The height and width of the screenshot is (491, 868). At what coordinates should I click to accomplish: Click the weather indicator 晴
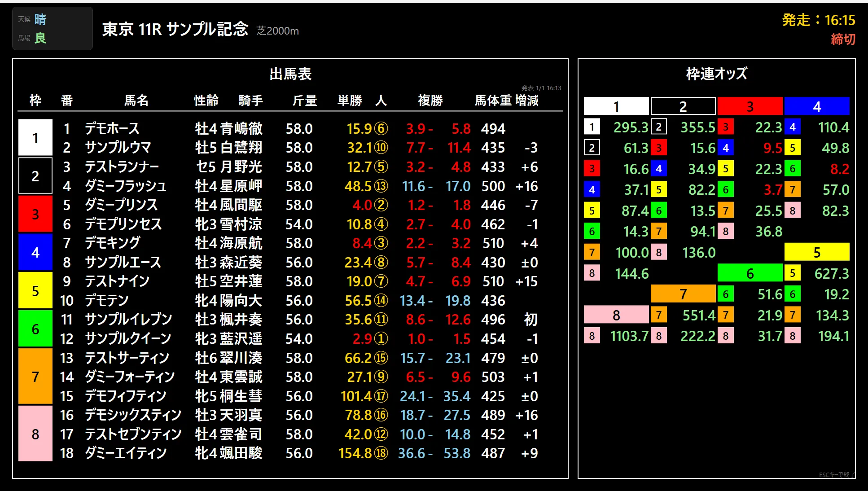pos(40,19)
